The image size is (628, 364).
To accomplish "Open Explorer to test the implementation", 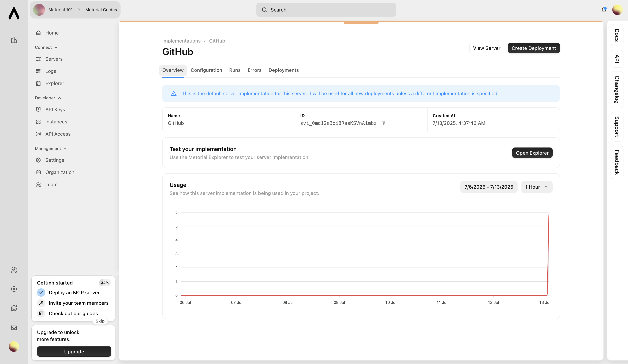I will click(x=532, y=153).
